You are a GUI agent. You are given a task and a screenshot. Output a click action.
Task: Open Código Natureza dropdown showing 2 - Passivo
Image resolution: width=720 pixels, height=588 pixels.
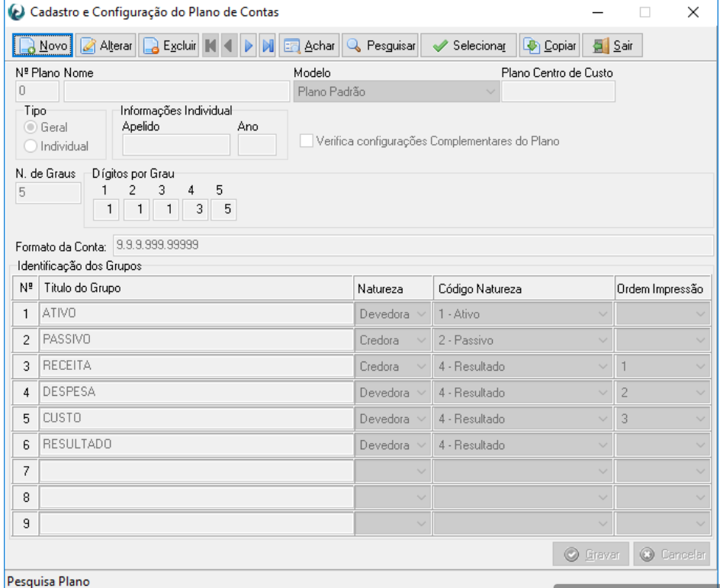point(523,340)
